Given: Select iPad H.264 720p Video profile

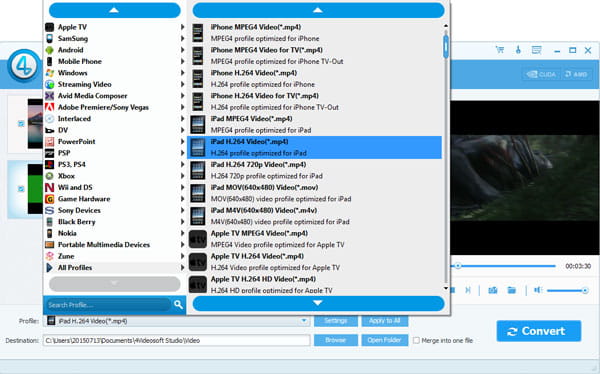Looking at the screenshot, I should click(x=315, y=170).
